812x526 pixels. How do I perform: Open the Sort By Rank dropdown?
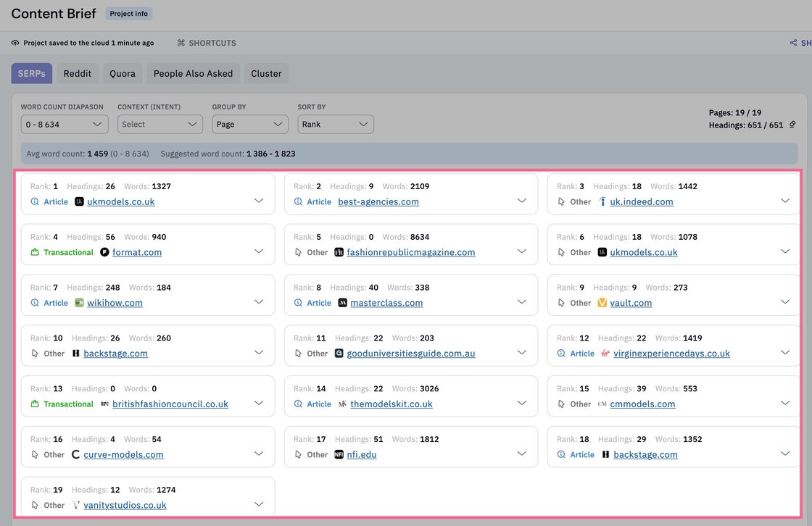click(336, 124)
